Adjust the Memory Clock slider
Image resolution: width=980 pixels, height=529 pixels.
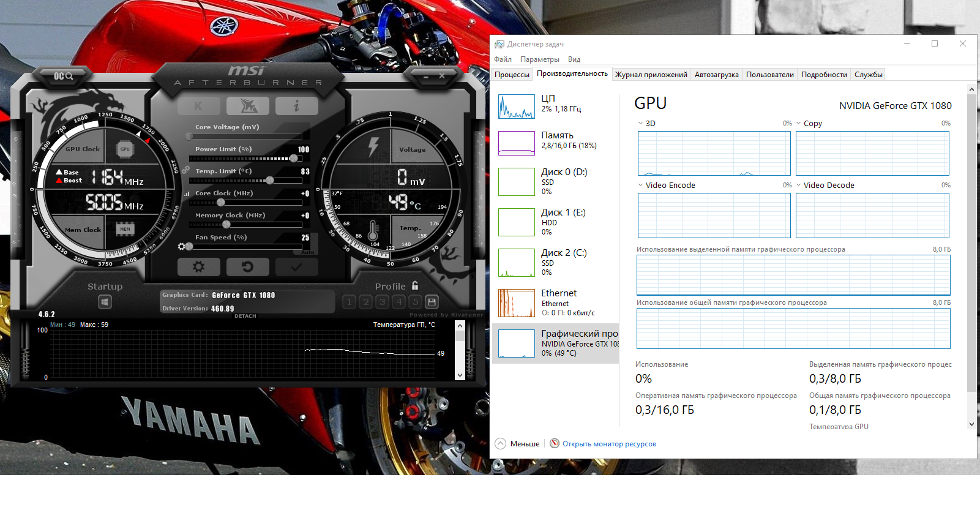[245, 225]
